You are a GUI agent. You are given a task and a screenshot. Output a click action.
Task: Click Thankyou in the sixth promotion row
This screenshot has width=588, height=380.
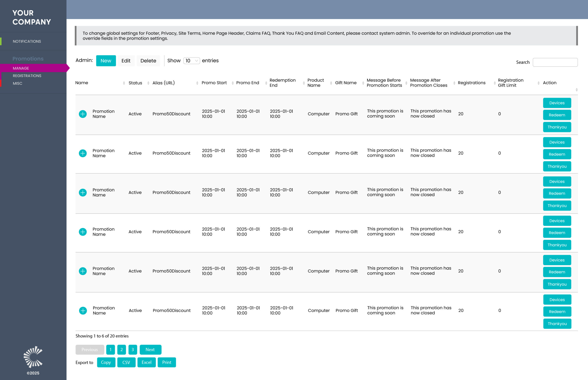557,324
